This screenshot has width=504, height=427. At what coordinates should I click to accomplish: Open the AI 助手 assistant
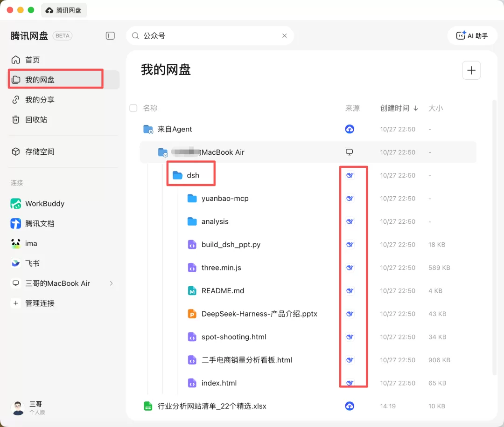pyautogui.click(x=472, y=35)
